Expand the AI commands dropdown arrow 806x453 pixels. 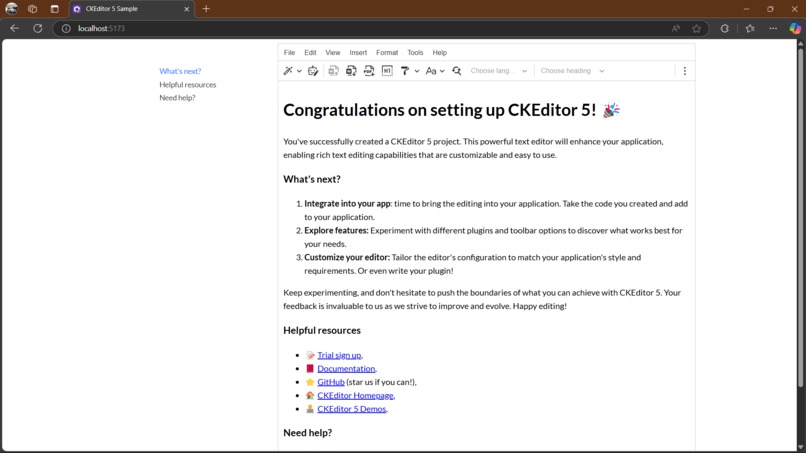tap(299, 71)
